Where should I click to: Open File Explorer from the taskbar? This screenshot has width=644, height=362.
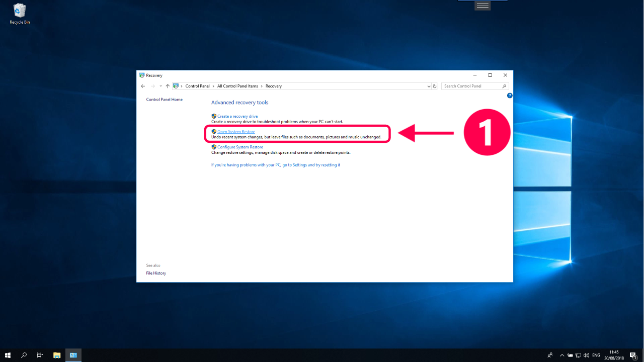[x=57, y=355]
